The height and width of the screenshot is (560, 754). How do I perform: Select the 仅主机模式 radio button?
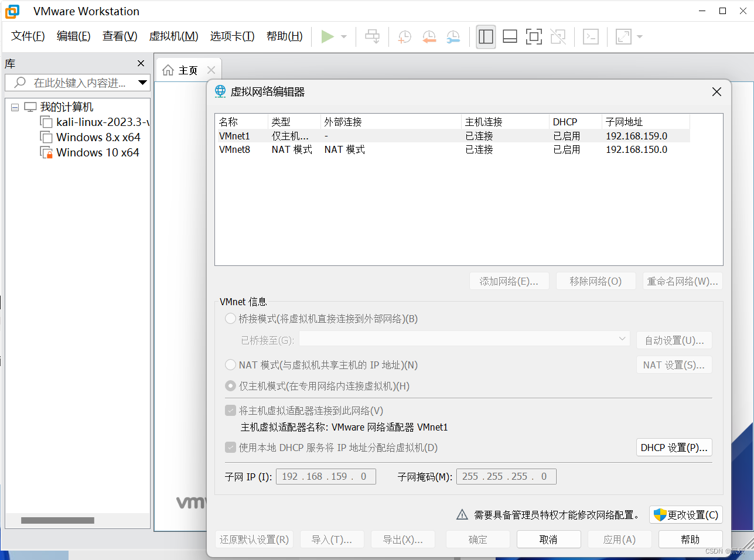coord(231,386)
